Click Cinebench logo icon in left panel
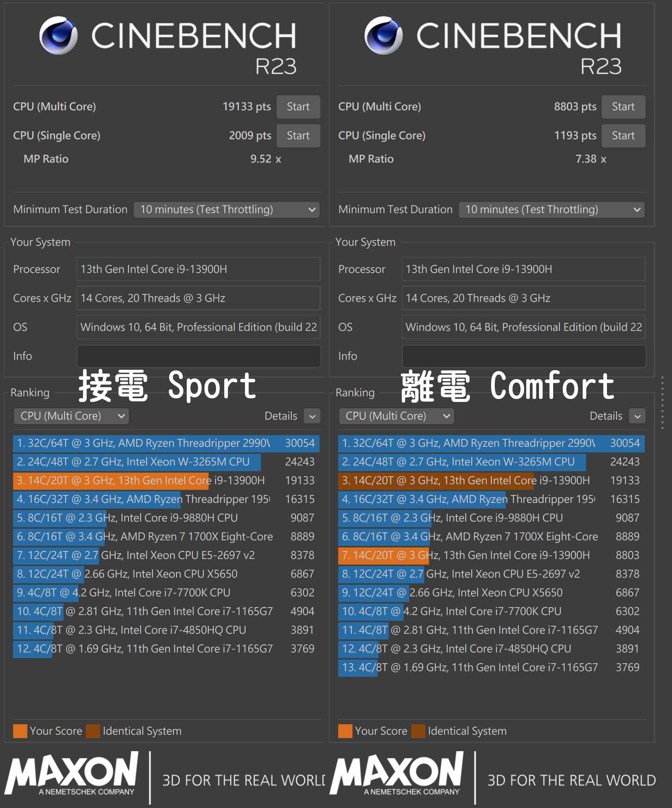 pyautogui.click(x=58, y=35)
